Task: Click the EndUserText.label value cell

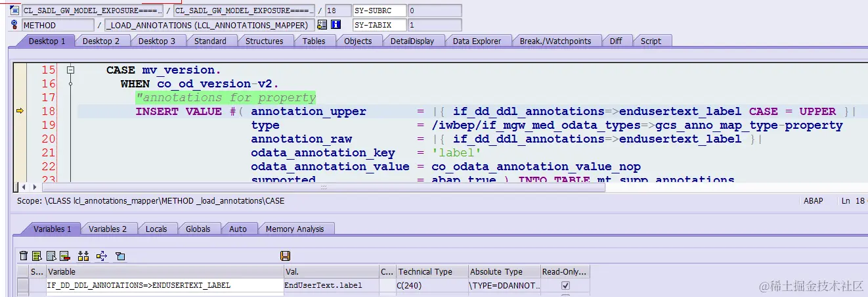Action: [331, 285]
